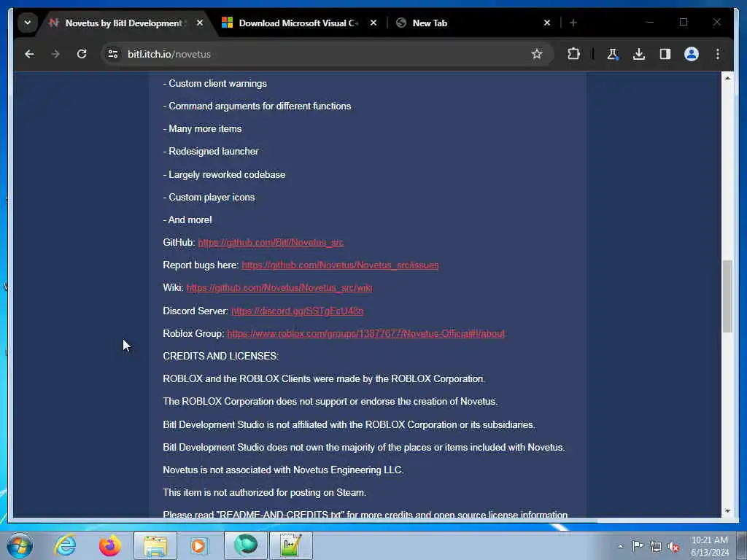Open Action Center flag icon
This screenshot has width=747, height=560.
tap(638, 546)
